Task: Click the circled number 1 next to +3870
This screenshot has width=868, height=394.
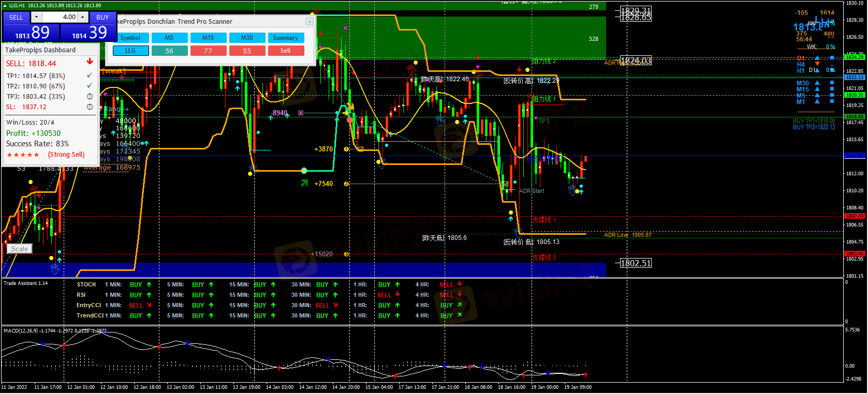Action: coord(346,149)
